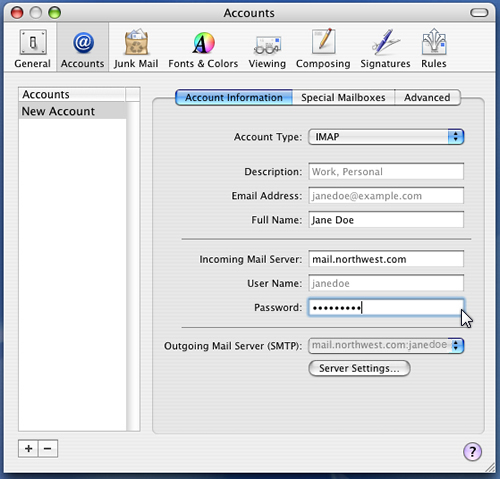
Task: Remove account with the minus button
Action: [48, 449]
